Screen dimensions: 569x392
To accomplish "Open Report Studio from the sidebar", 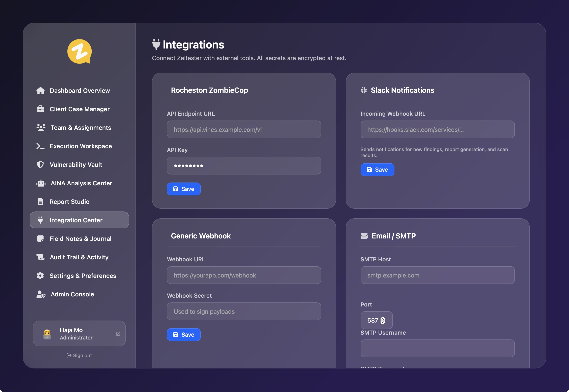I will click(x=69, y=202).
